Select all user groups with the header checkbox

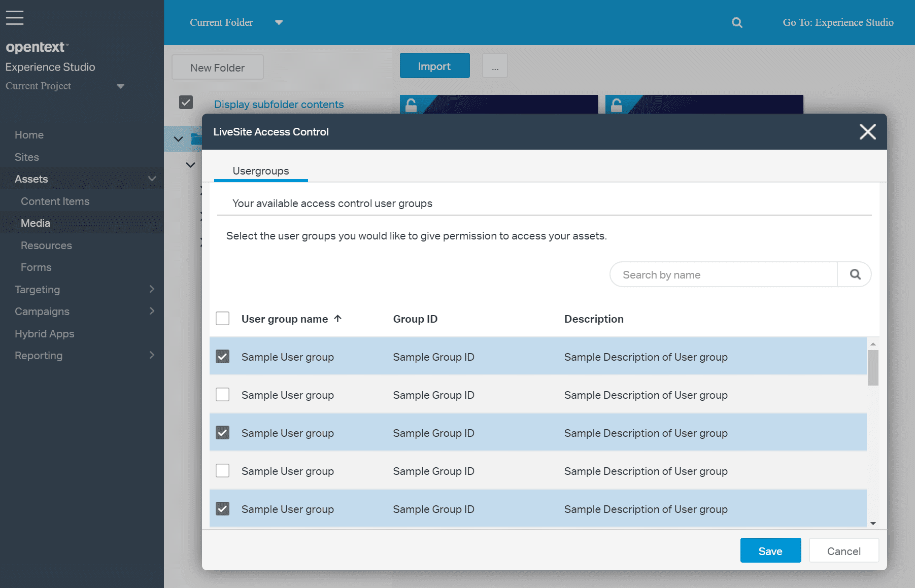pyautogui.click(x=222, y=319)
